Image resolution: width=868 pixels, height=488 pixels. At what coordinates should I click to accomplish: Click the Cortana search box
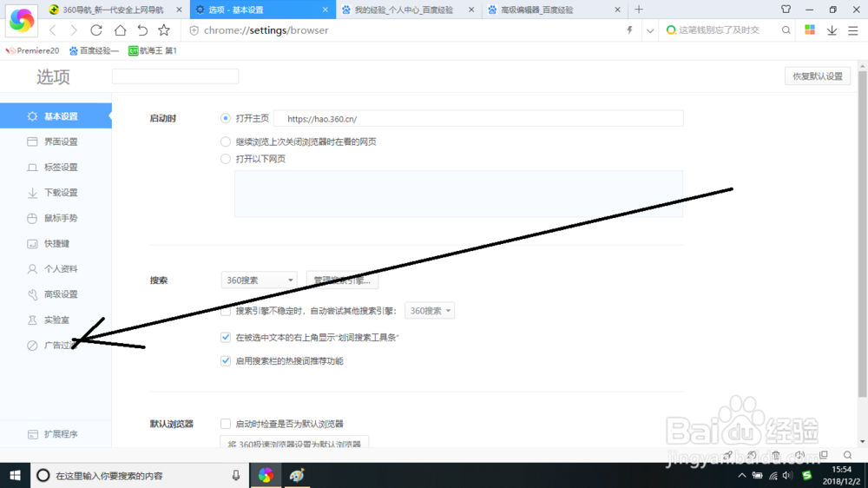point(139,475)
